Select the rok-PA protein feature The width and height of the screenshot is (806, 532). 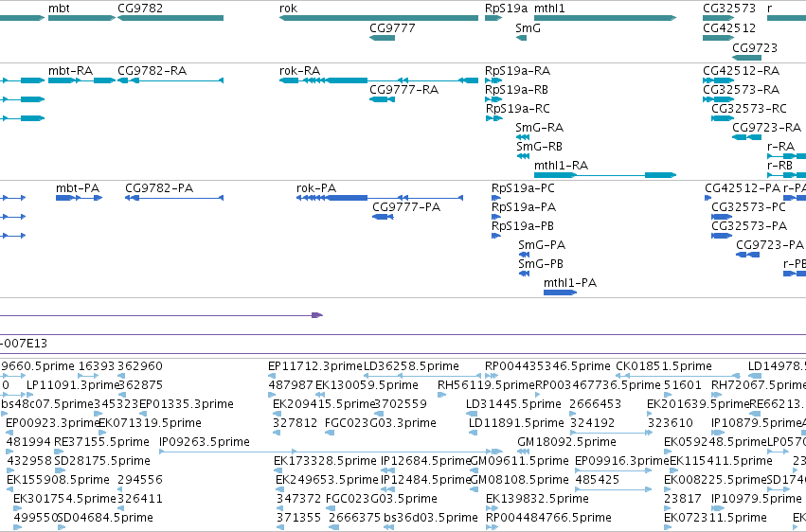click(x=380, y=198)
